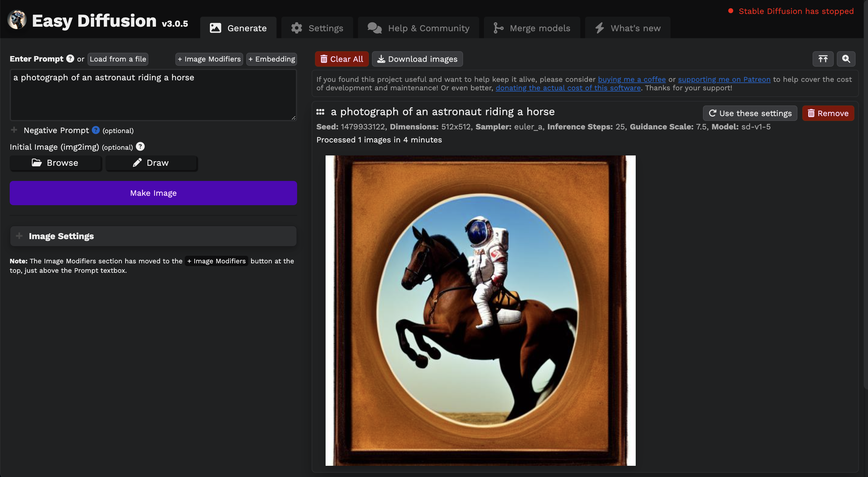Click inside the prompt text area
This screenshot has width=868, height=477.
pyautogui.click(x=153, y=95)
